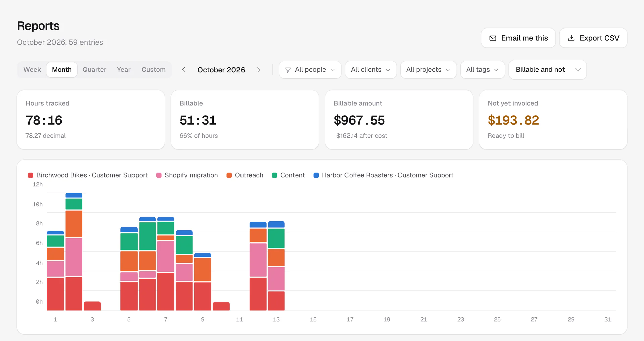This screenshot has height=341, width=644.
Task: Click the red Birchwood Bikes legend swatch
Action: pyautogui.click(x=31, y=175)
